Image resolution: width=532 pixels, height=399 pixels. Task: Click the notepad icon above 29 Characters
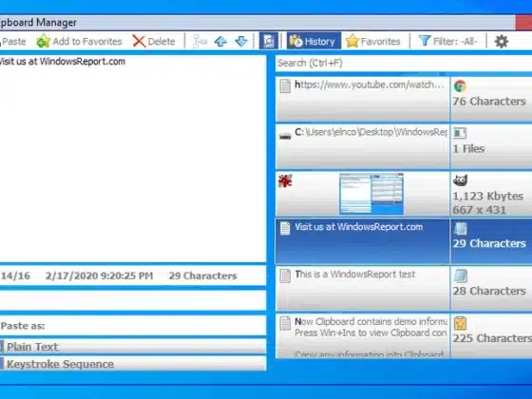(x=460, y=228)
